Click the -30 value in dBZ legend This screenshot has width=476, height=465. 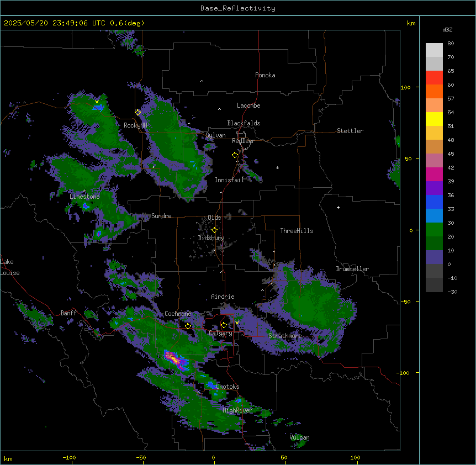click(x=452, y=292)
